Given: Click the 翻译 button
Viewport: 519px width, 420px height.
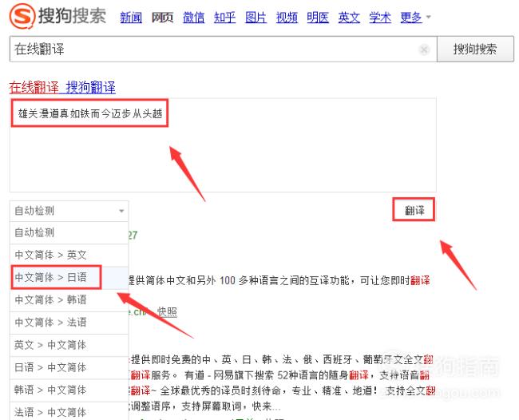Looking at the screenshot, I should (x=414, y=210).
